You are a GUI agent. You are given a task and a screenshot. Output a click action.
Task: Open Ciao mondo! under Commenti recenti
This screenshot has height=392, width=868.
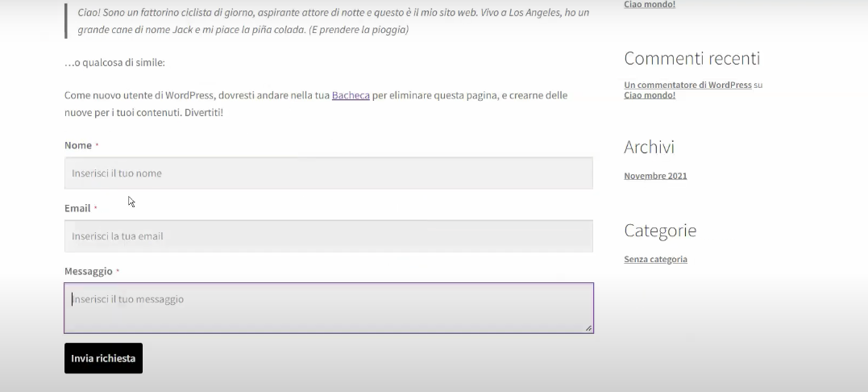650,95
